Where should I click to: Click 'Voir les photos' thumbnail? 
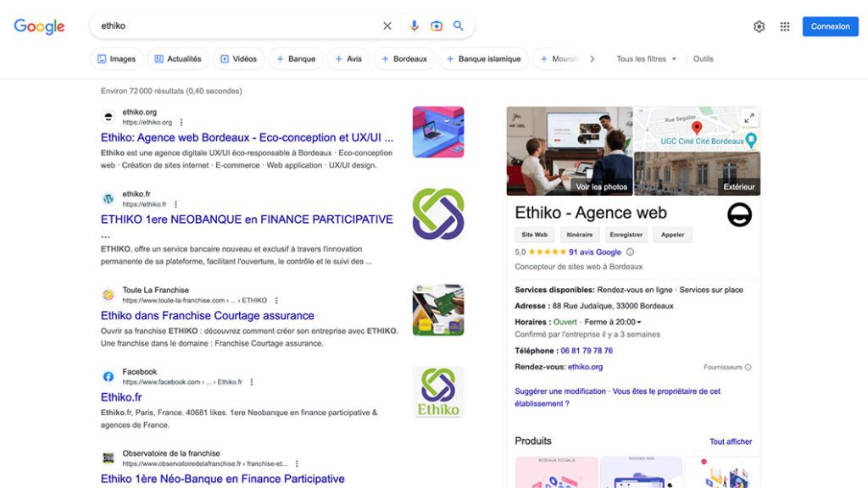570,151
